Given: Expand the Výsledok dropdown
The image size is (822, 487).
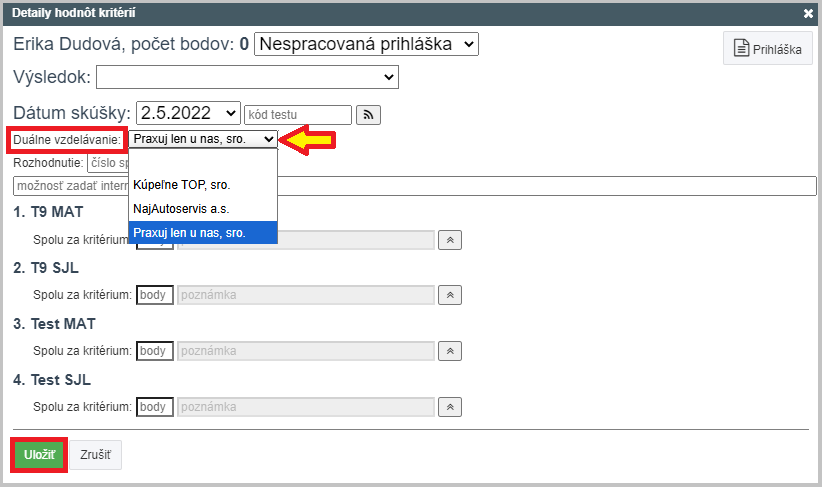Looking at the screenshot, I should pos(247,77).
